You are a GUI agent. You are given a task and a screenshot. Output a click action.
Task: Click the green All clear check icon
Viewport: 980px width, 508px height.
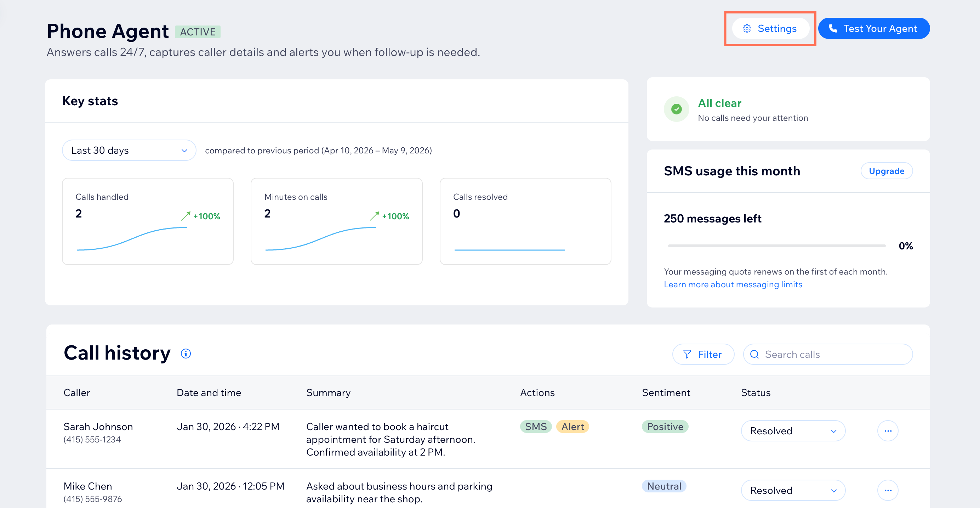[x=677, y=109]
